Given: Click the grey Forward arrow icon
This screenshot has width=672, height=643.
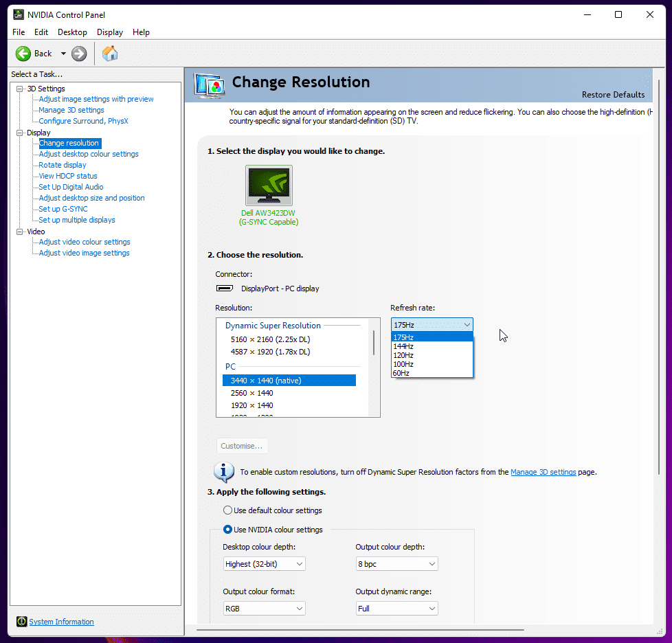Looking at the screenshot, I should [79, 54].
